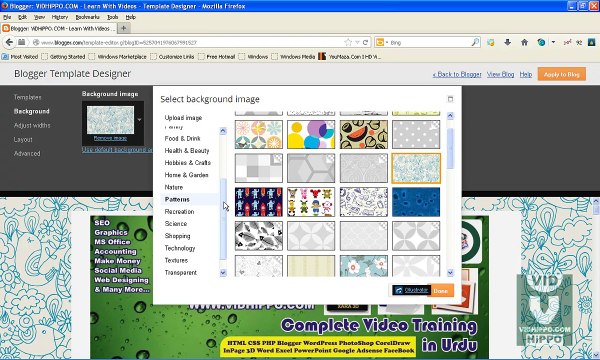This screenshot has width=600, height=360.
Task: Open the File menu
Action: [x=7, y=17]
